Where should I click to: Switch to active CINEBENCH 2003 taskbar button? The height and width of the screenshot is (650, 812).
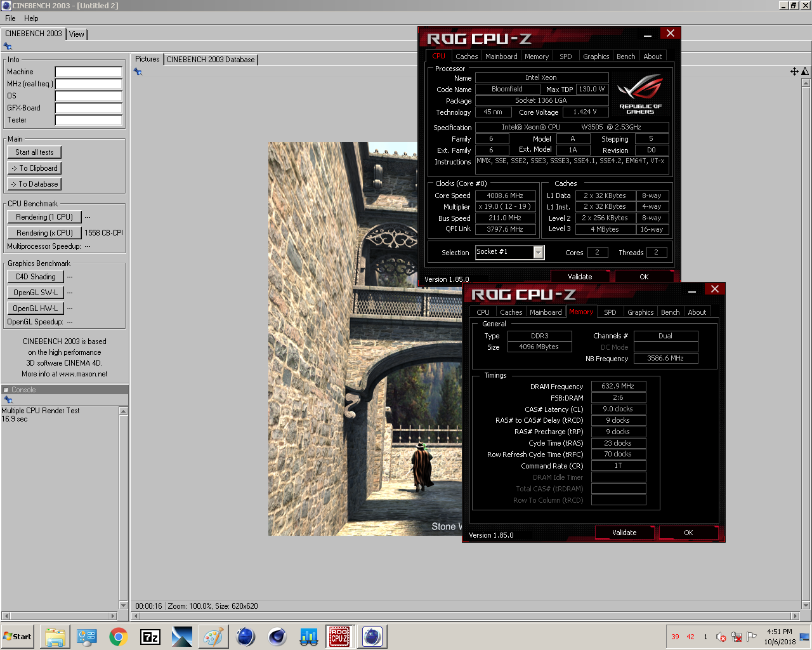point(372,637)
